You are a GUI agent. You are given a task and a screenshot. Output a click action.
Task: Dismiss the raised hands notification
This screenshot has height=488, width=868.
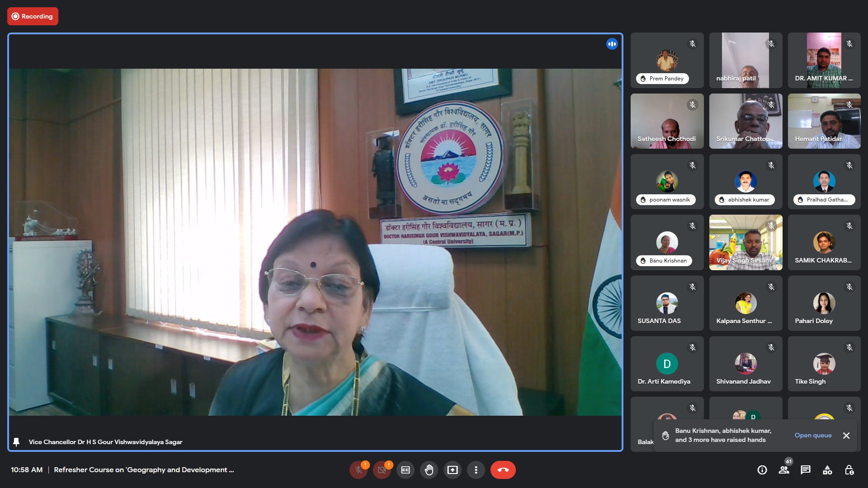click(846, 435)
